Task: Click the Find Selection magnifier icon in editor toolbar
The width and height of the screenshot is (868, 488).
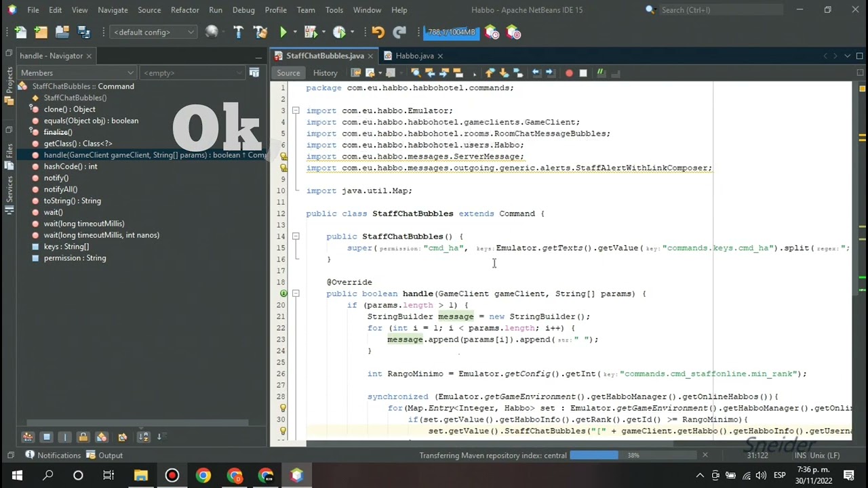Action: point(416,73)
